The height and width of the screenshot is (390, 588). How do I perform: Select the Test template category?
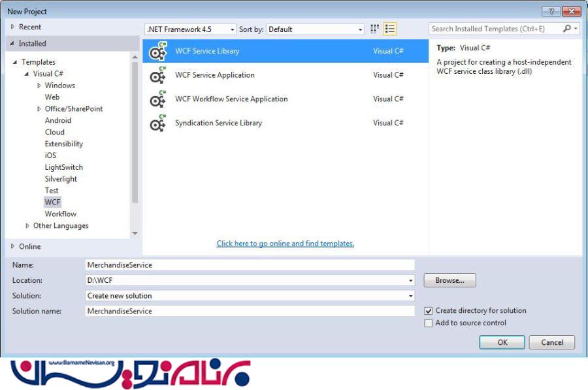tap(52, 191)
